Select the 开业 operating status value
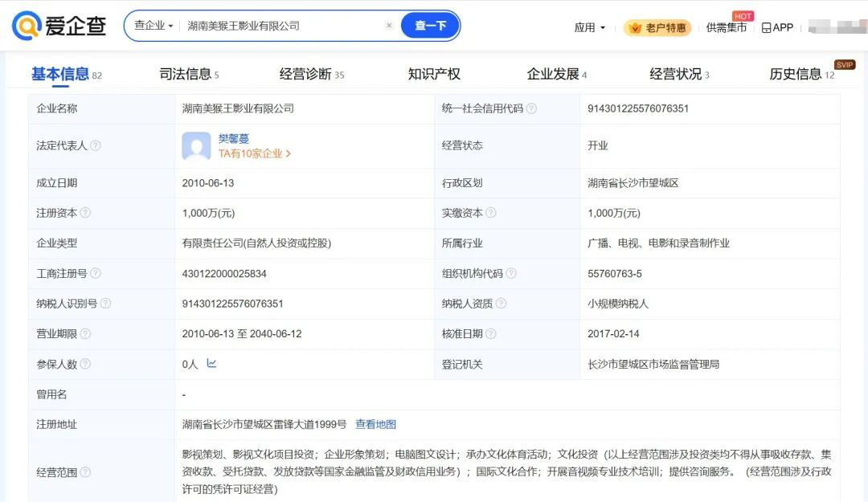The height and width of the screenshot is (502, 868). (x=598, y=145)
